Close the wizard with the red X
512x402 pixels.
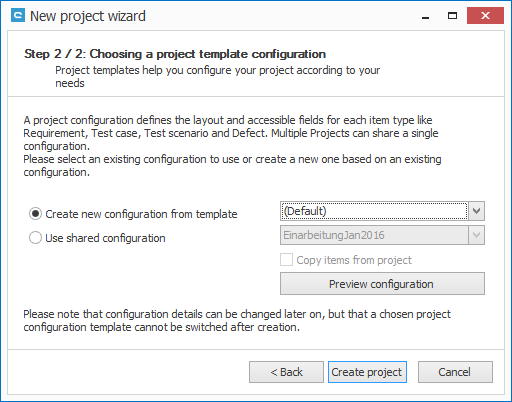click(485, 16)
